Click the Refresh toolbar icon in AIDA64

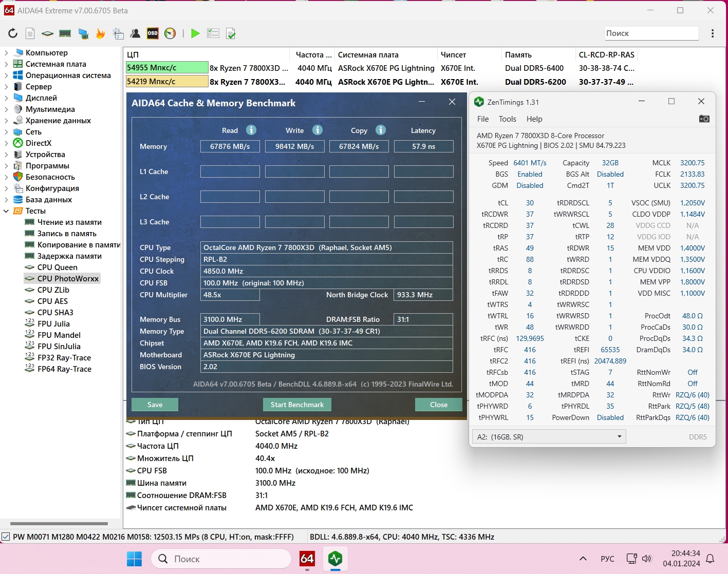pos(13,33)
